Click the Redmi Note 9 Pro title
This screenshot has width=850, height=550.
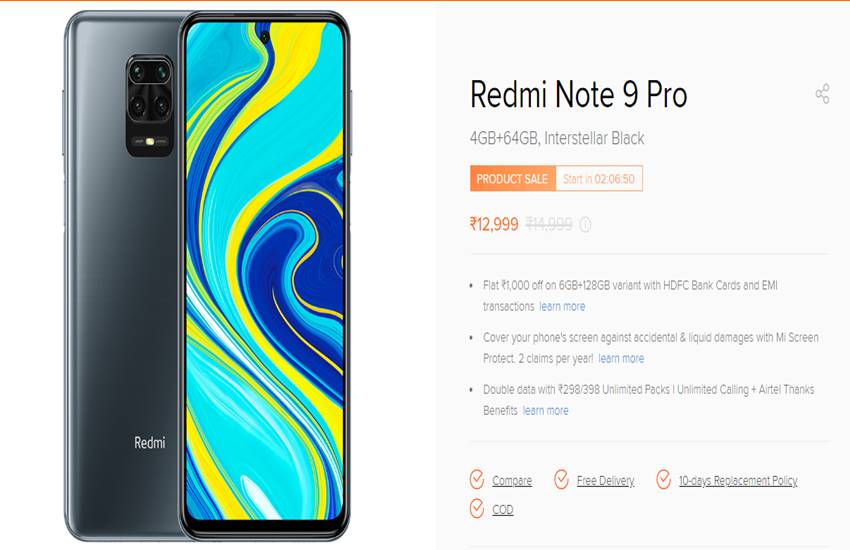[578, 95]
